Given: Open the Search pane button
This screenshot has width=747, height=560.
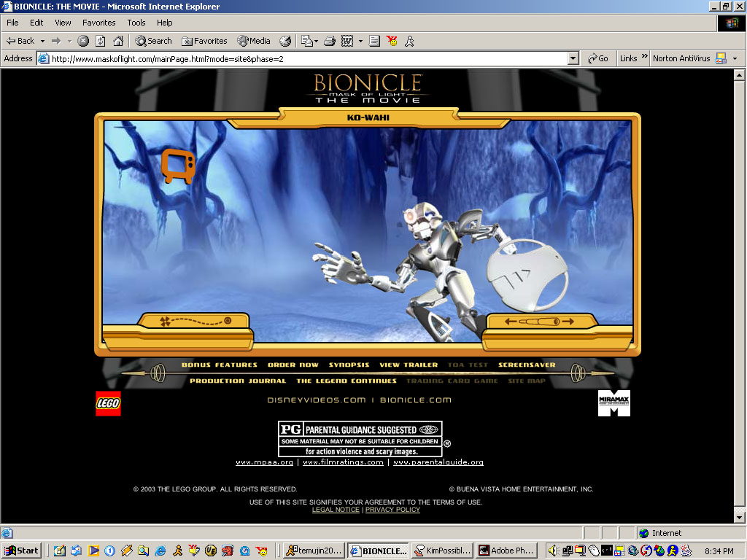Looking at the screenshot, I should point(153,41).
